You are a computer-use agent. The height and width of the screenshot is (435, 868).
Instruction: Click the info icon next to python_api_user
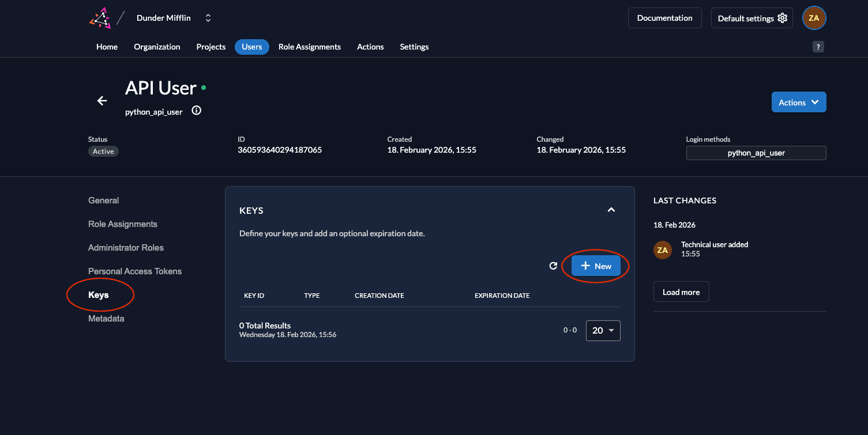196,111
